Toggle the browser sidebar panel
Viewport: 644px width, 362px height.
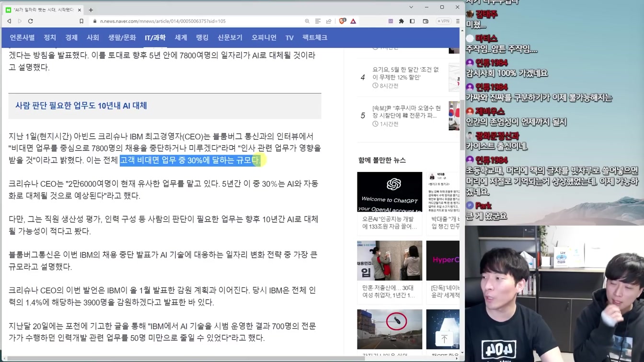(412, 21)
